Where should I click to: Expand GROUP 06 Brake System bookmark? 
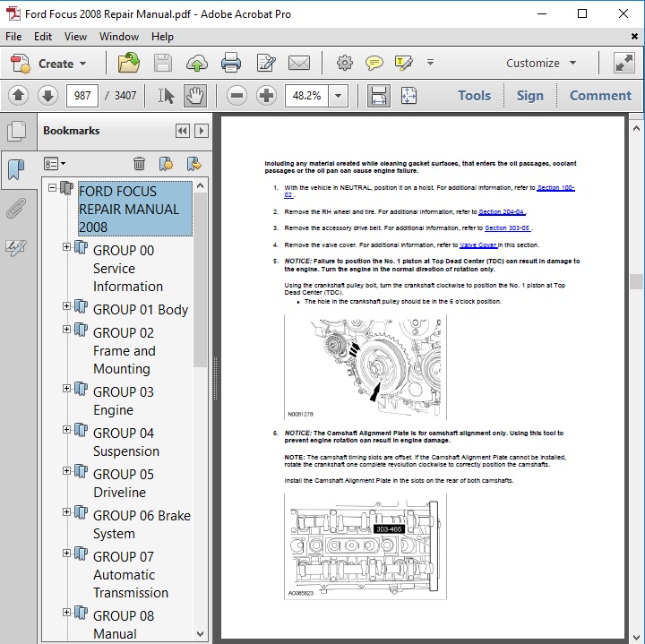pos(66,511)
